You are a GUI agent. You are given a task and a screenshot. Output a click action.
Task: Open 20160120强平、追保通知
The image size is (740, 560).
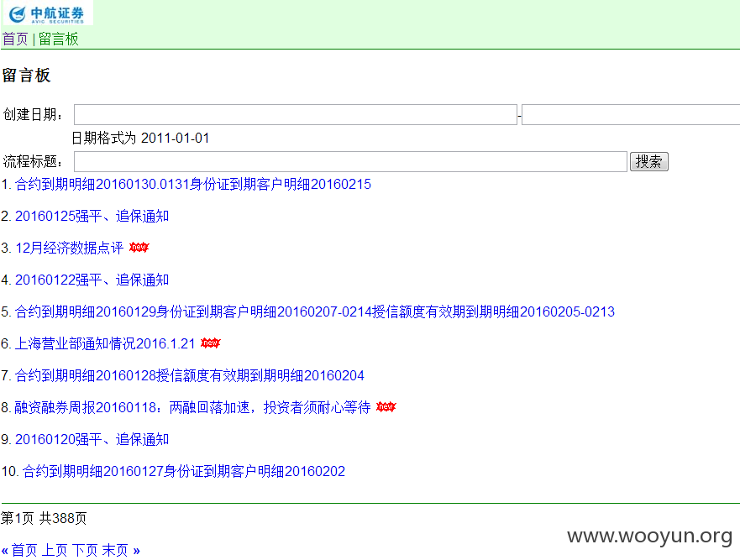tap(92, 439)
